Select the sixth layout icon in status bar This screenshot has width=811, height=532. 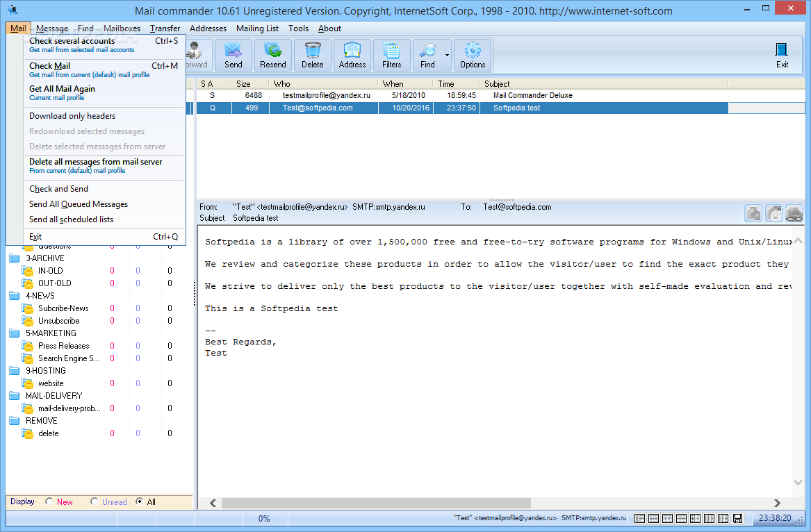coord(710,518)
